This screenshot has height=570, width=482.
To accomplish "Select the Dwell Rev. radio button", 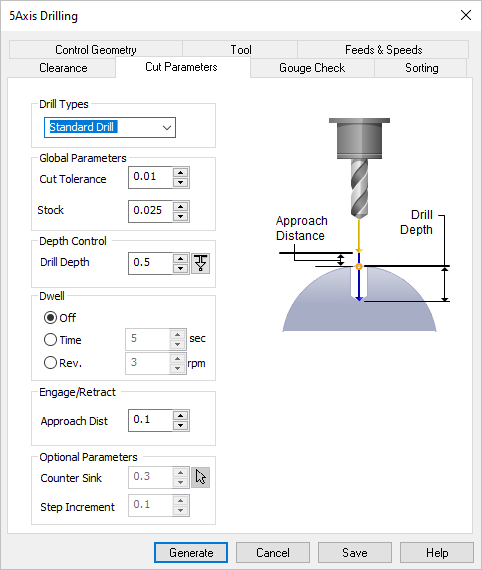I will (x=50, y=363).
